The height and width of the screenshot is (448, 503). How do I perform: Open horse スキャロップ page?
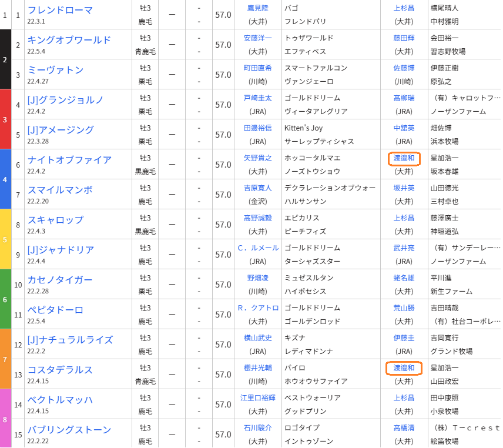[55, 220]
